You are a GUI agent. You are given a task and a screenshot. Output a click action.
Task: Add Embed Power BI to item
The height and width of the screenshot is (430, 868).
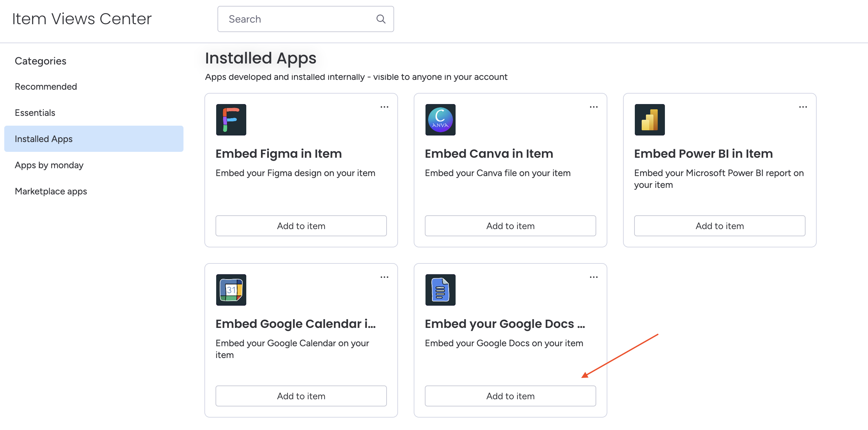click(720, 226)
